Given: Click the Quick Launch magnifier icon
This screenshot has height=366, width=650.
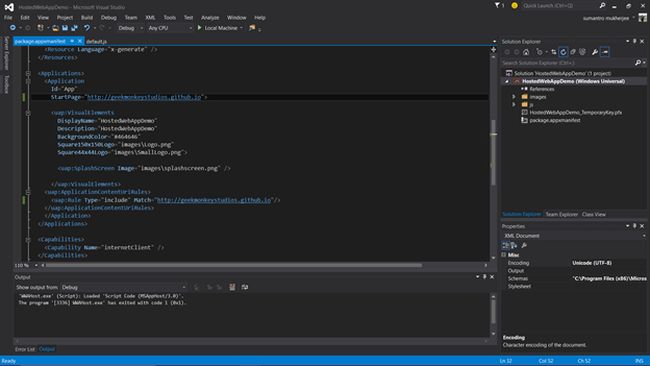Looking at the screenshot, I should tap(602, 5).
